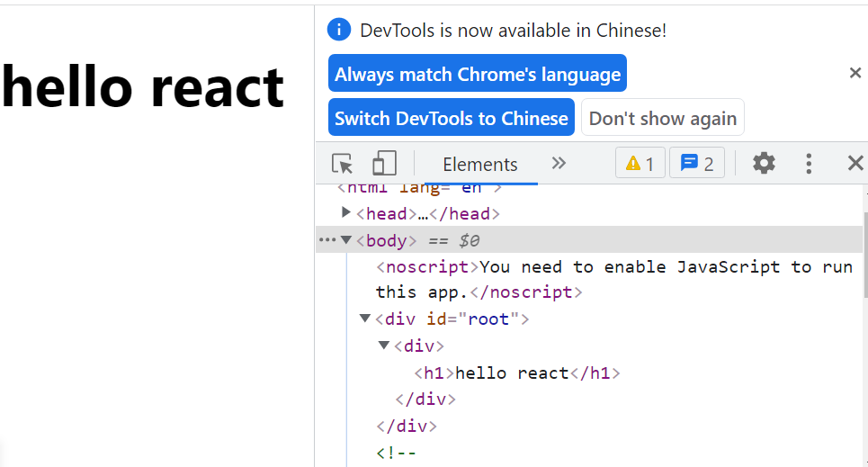Click the $0 marker beside body
868x467 pixels.
pyautogui.click(x=469, y=241)
